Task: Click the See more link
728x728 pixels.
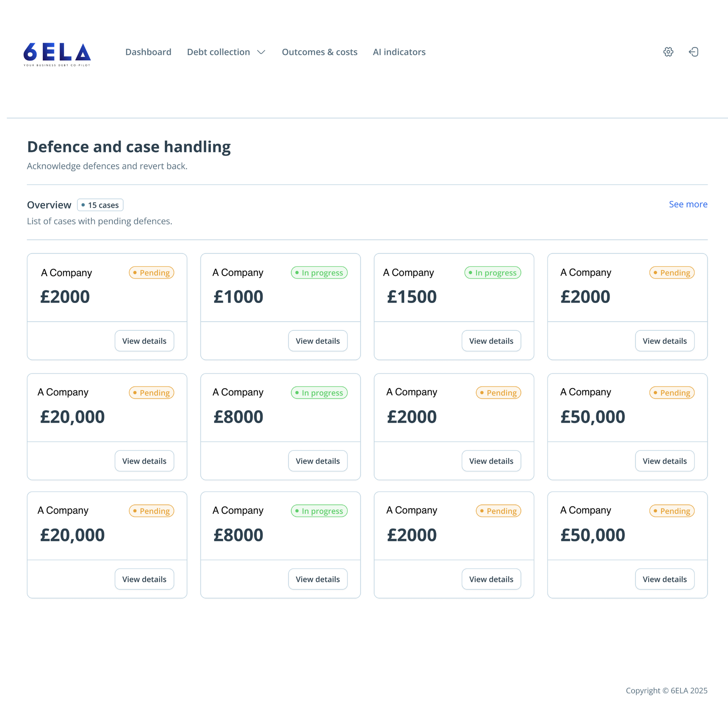Action: (688, 204)
